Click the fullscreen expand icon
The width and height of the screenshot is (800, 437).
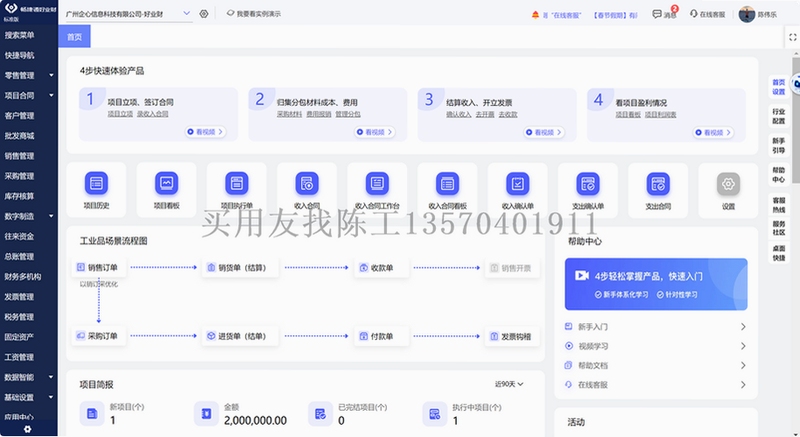[x=792, y=37]
